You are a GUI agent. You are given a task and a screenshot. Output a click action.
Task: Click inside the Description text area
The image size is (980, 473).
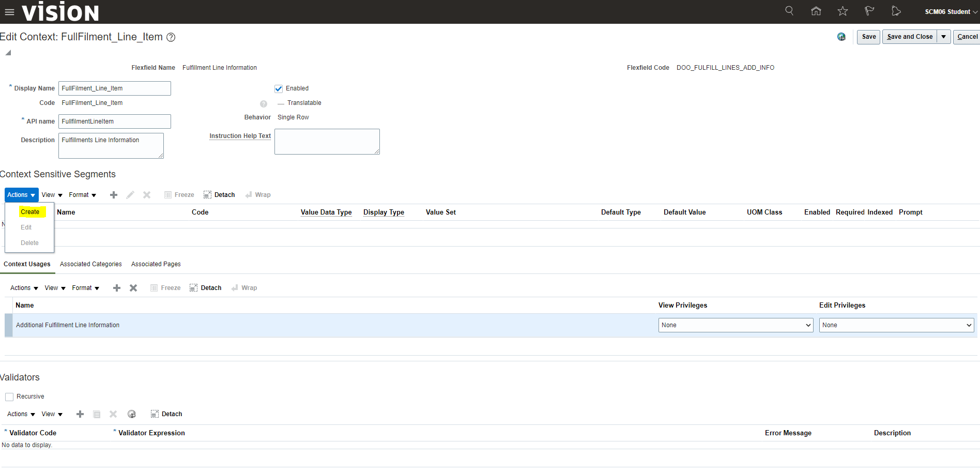pyautogui.click(x=111, y=145)
